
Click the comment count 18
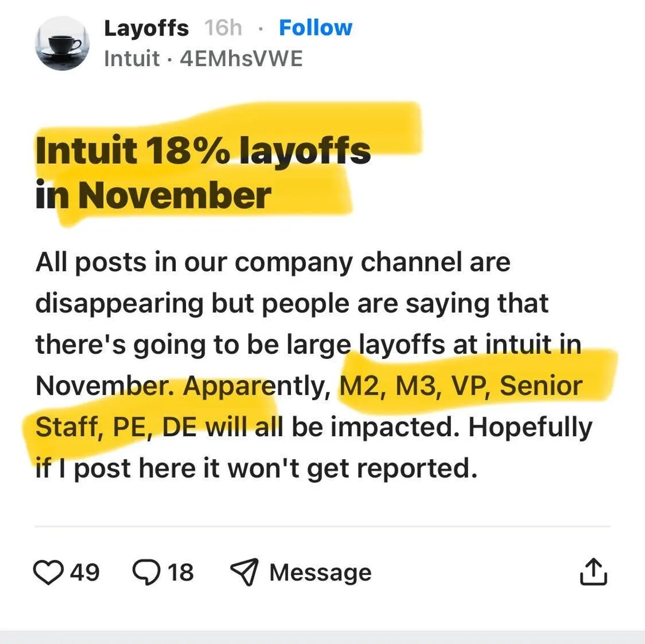coord(181,572)
